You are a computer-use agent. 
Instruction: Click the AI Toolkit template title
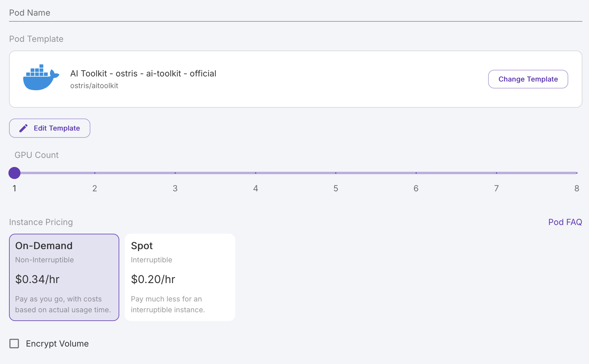[x=143, y=73]
